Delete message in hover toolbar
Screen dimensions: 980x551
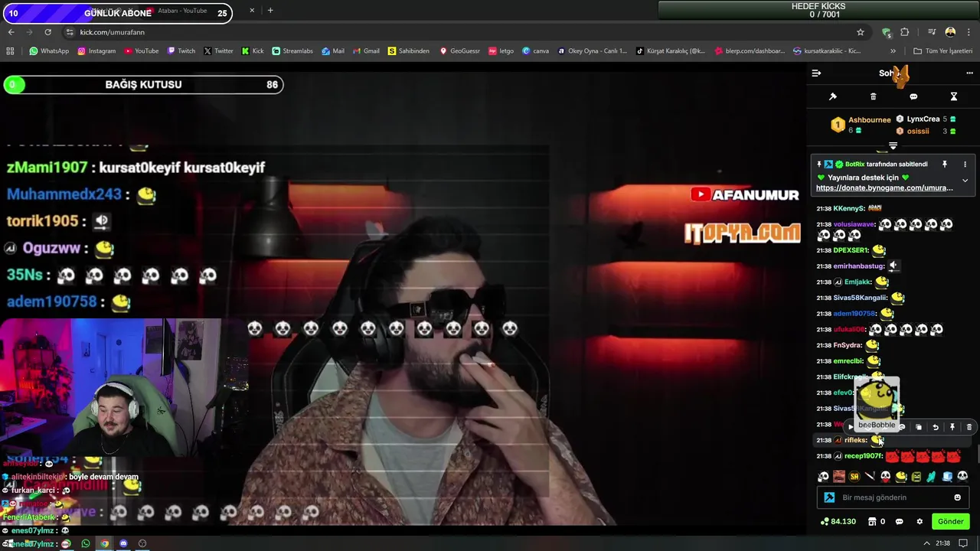click(x=969, y=427)
